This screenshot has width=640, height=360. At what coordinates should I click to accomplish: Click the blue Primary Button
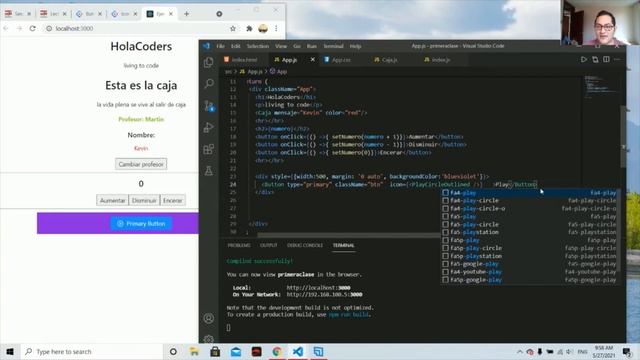point(141,224)
